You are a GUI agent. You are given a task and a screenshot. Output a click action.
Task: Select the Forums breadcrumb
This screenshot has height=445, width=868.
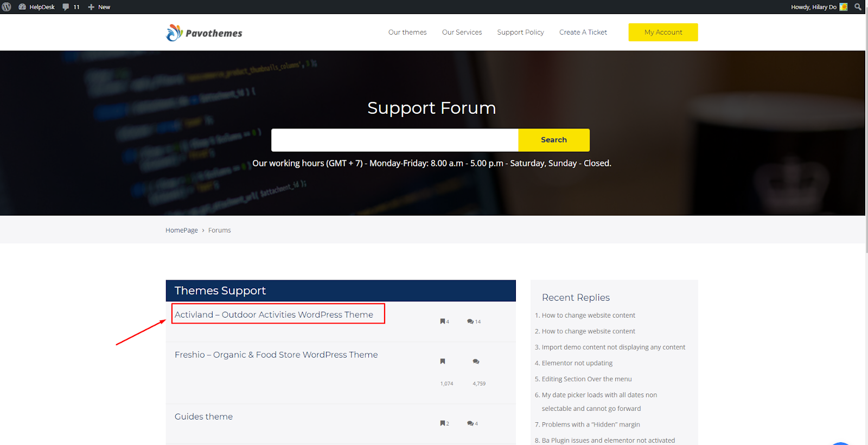pos(220,230)
